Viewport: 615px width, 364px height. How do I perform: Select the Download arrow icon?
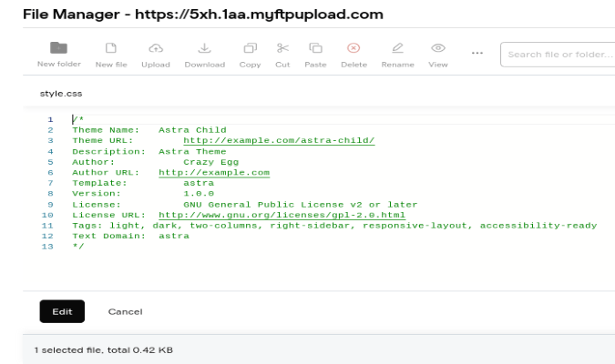[204, 48]
